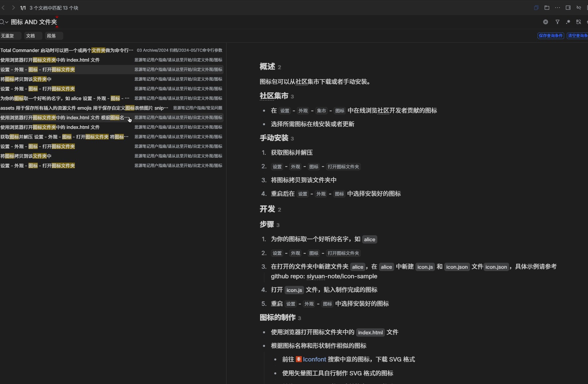Click the 1/1 page indicator
The height and width of the screenshot is (384, 588).
coord(23,8)
